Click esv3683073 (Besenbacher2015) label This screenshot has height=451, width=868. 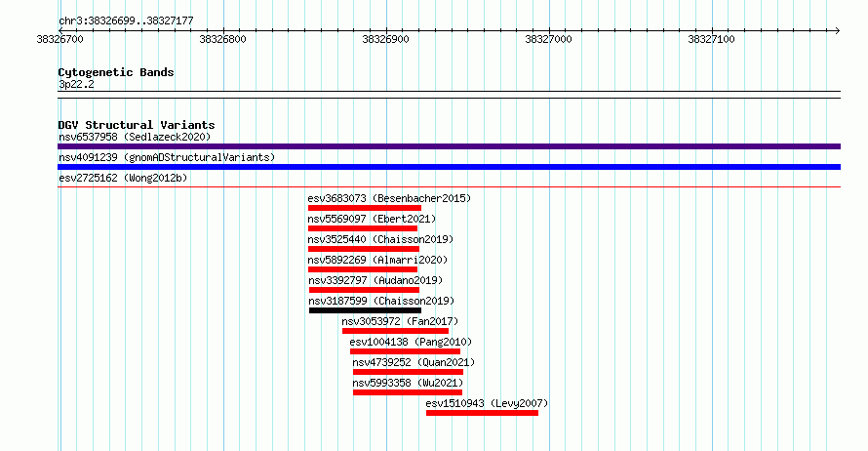(x=389, y=198)
